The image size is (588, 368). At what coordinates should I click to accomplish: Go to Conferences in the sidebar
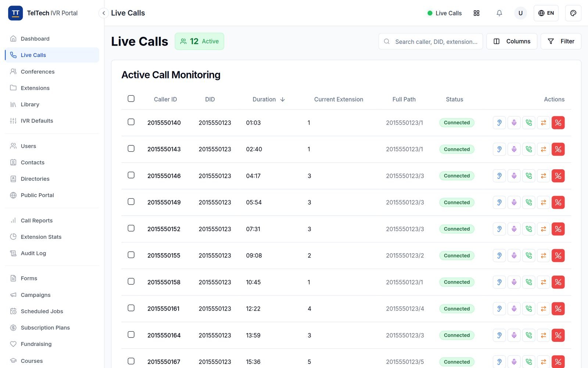click(x=52, y=71)
